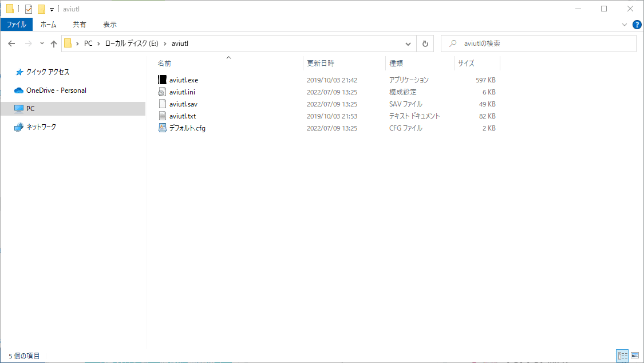
Task: Click the OneDrive cloud icon
Action: pyautogui.click(x=18, y=90)
